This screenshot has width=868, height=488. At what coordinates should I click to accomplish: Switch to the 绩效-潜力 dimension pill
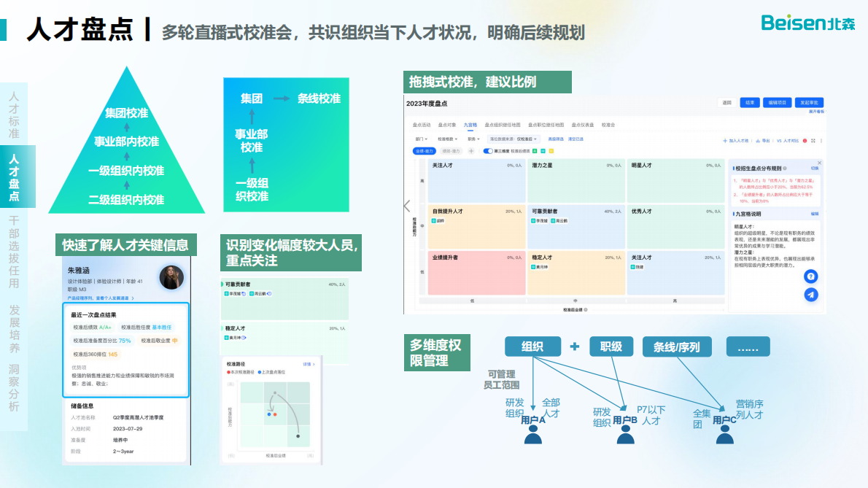(x=453, y=151)
